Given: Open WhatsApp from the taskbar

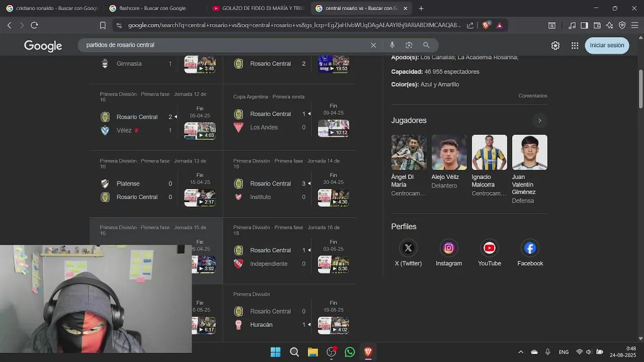Looking at the screenshot, I should pos(350,352).
